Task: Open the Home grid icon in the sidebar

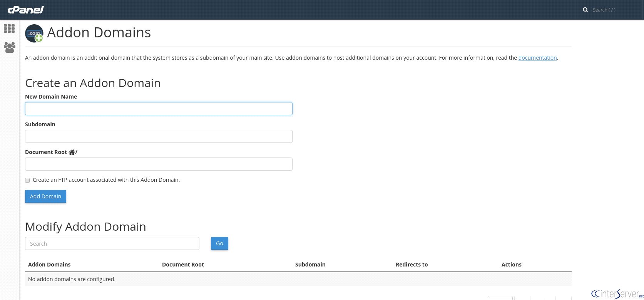Action: [x=9, y=28]
